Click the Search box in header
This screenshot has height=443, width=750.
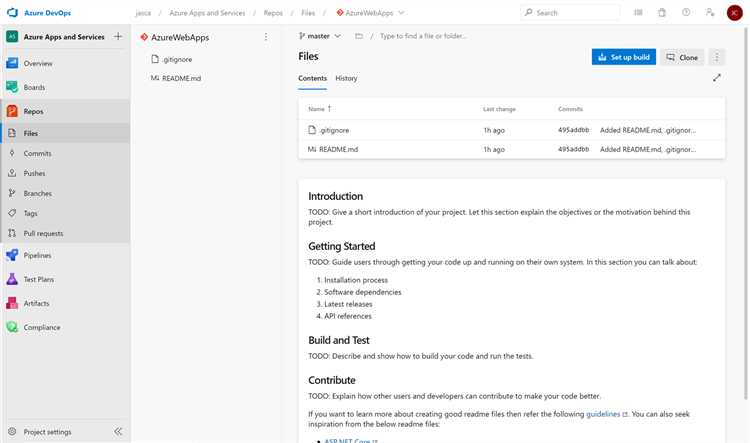point(570,12)
